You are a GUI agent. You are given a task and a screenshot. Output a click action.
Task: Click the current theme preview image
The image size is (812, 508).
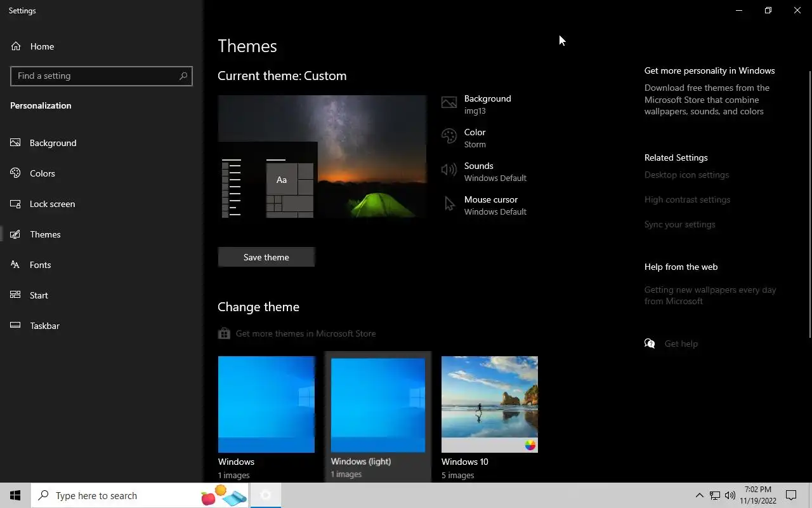[322, 156]
